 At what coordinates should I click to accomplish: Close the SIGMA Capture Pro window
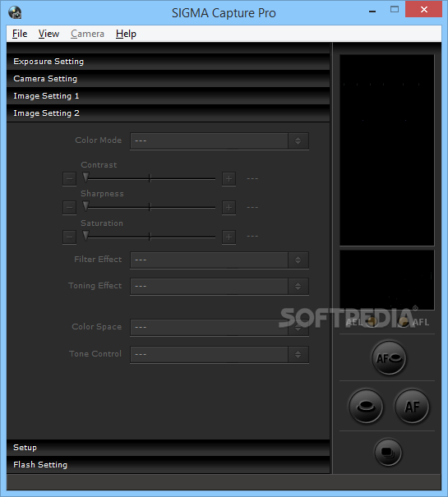pyautogui.click(x=424, y=10)
